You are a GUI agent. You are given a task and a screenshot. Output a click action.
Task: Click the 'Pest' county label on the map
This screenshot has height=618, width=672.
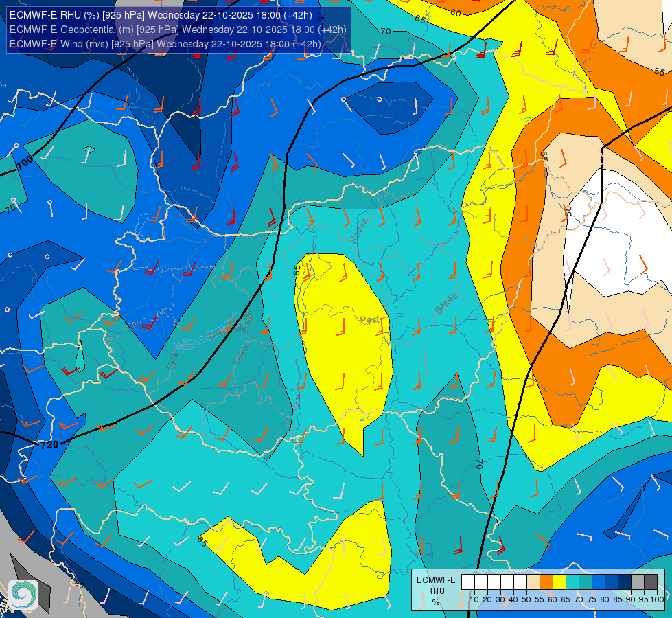tap(369, 320)
